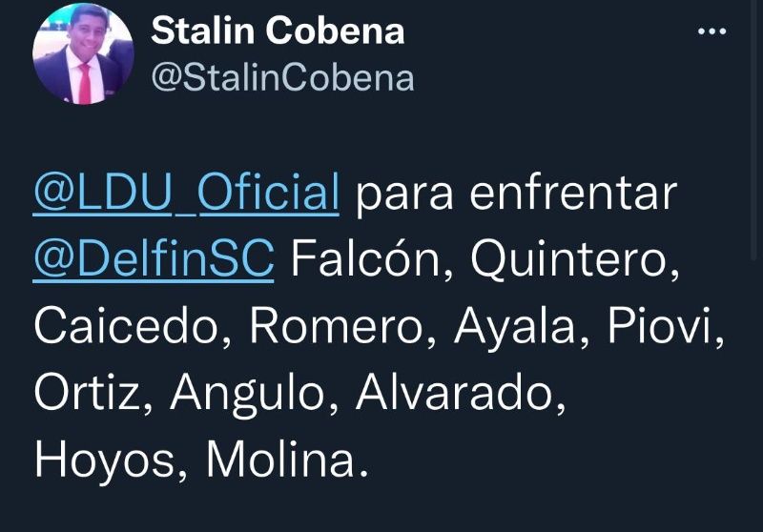
Task: Open the @StalinCobena handle
Action: 282,76
